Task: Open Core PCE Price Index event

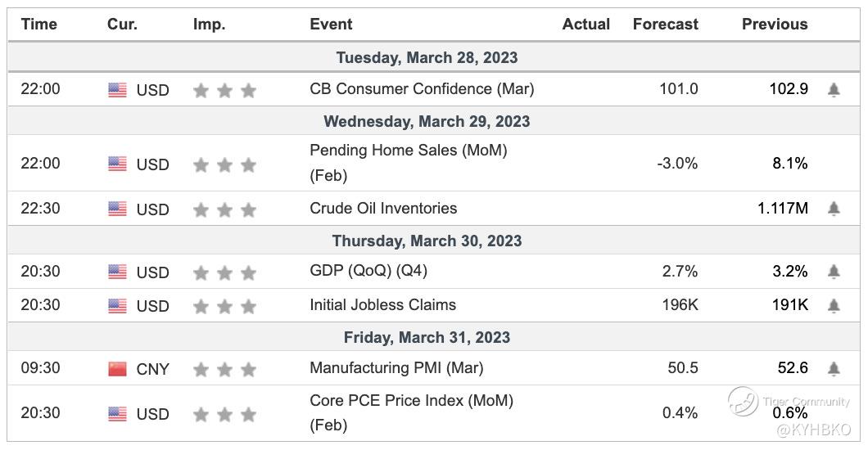Action: coord(411,401)
